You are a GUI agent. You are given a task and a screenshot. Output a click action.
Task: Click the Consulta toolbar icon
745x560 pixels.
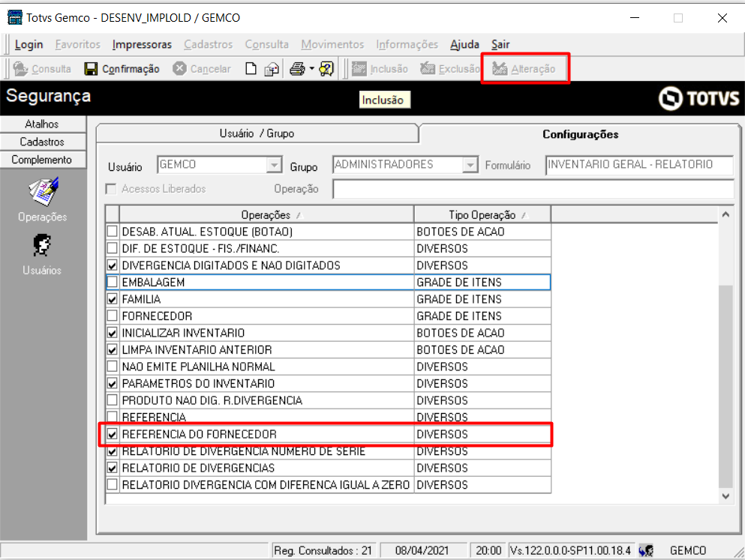pyautogui.click(x=20, y=69)
